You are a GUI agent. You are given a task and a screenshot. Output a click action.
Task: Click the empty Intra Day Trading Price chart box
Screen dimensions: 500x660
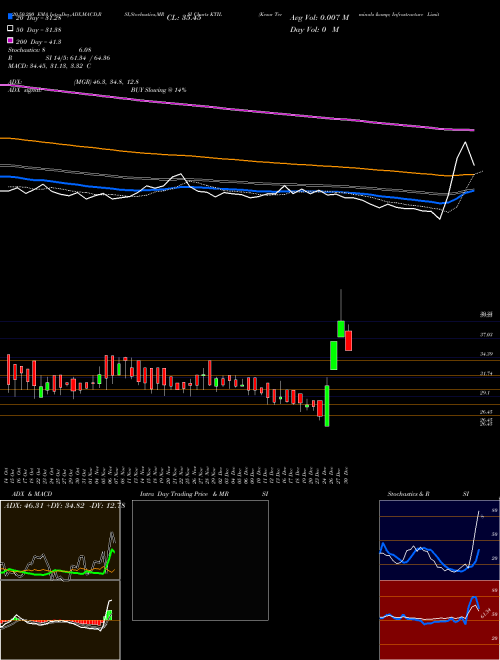(x=200, y=560)
